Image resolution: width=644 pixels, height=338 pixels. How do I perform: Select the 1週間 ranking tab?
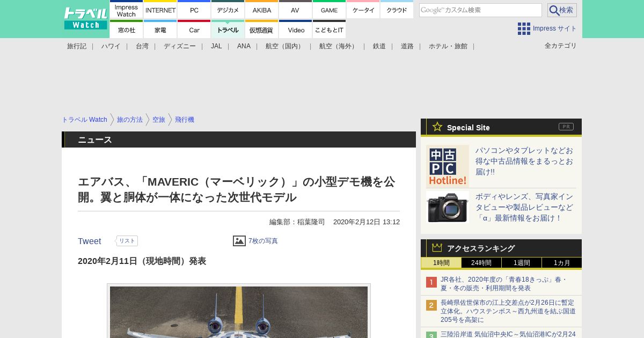(x=522, y=263)
